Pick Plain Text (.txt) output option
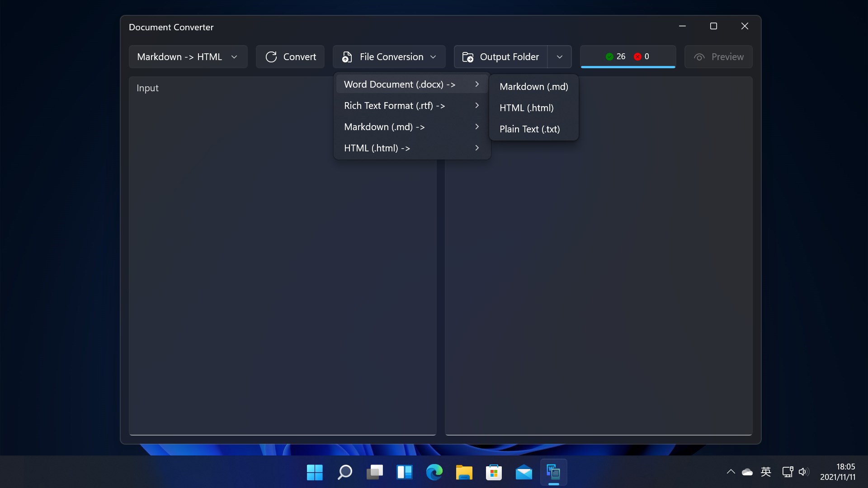 (x=529, y=129)
